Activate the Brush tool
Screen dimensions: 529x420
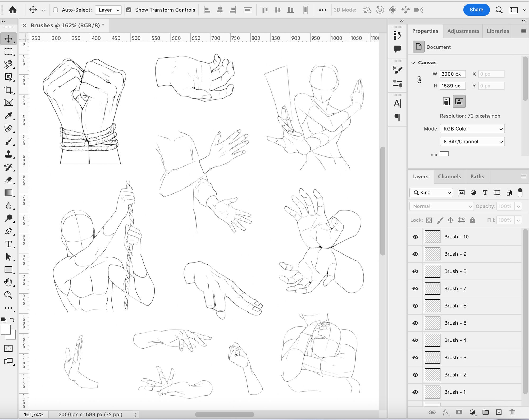[x=9, y=141]
